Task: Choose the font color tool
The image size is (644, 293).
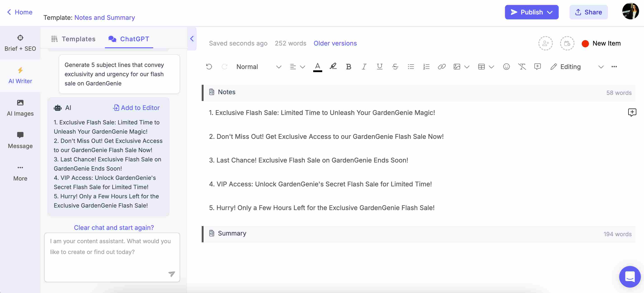Action: pos(317,67)
